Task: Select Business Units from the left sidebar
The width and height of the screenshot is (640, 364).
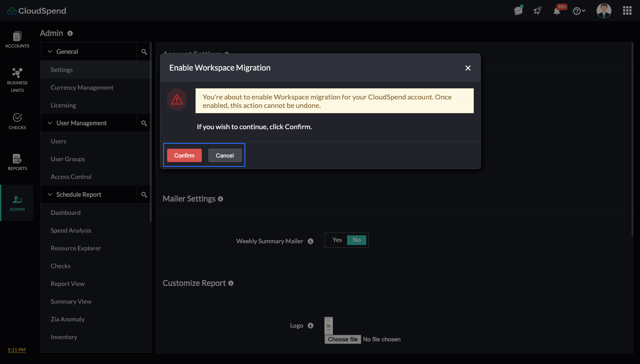Action: coord(17,80)
